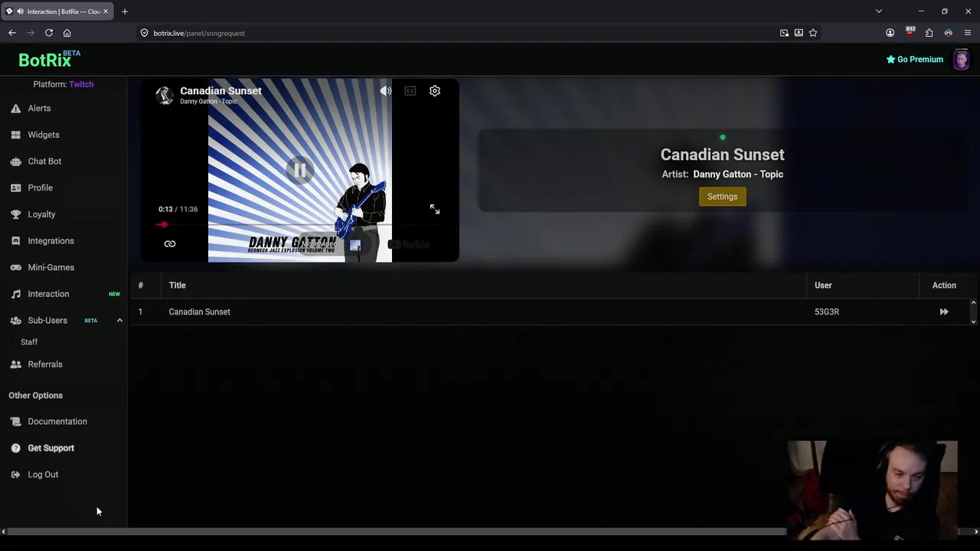Open the user profile avatar menu
The image size is (980, 551).
tap(962, 60)
